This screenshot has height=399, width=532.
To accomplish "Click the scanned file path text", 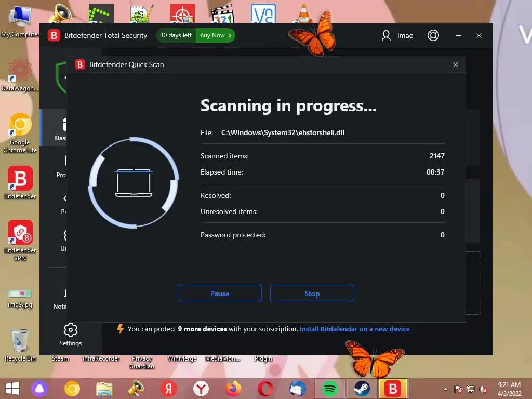I will (x=283, y=132).
